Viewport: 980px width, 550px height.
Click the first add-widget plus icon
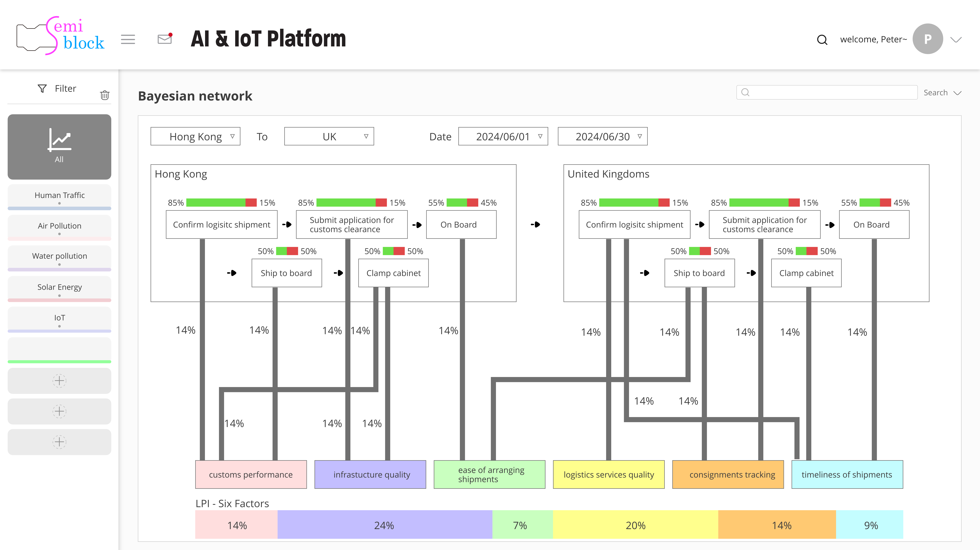pos(59,381)
